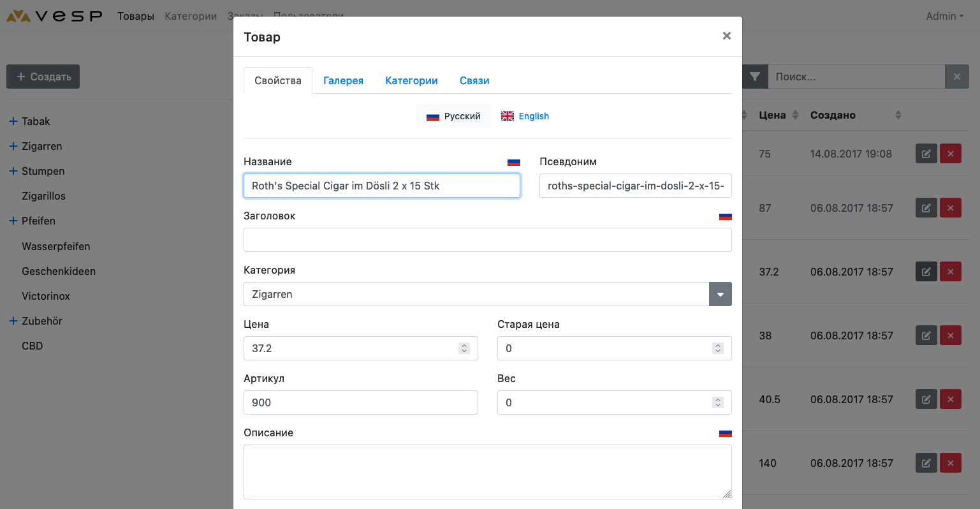The width and height of the screenshot is (980, 509).
Task: Edit the product created 14.08.2017 19:08
Action: [x=926, y=154]
